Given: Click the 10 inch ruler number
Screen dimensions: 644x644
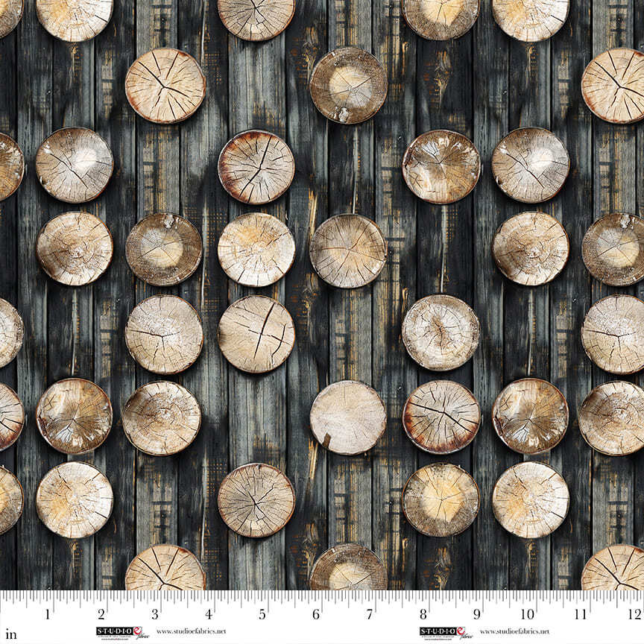Looking at the screenshot, I should click(528, 615).
